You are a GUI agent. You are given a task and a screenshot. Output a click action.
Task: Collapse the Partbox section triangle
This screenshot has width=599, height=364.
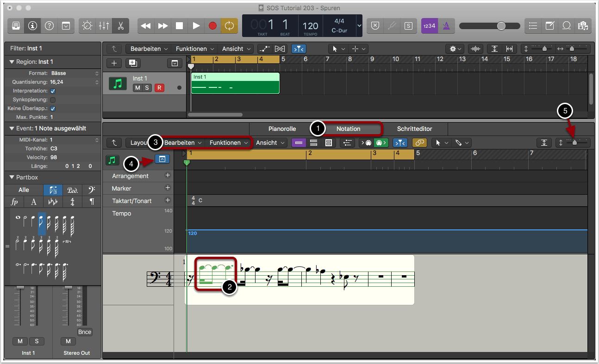point(12,178)
